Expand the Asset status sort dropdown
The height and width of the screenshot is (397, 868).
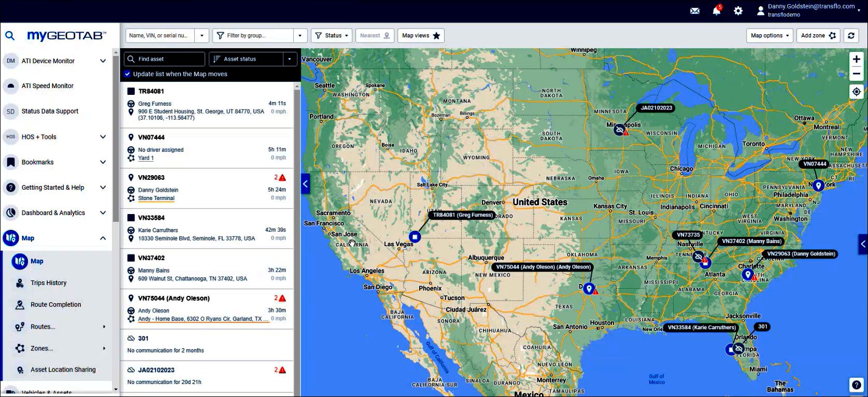pyautogui.click(x=290, y=59)
